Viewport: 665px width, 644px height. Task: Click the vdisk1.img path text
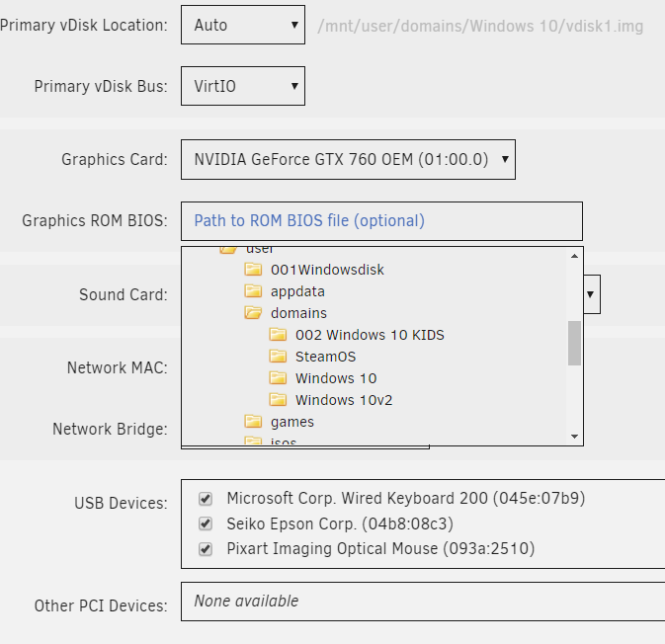[480, 27]
